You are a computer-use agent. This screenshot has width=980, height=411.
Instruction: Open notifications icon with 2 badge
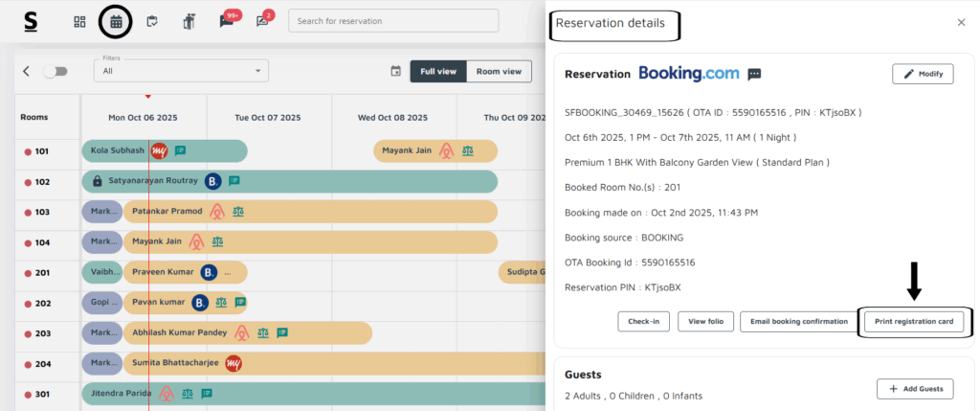[262, 21]
